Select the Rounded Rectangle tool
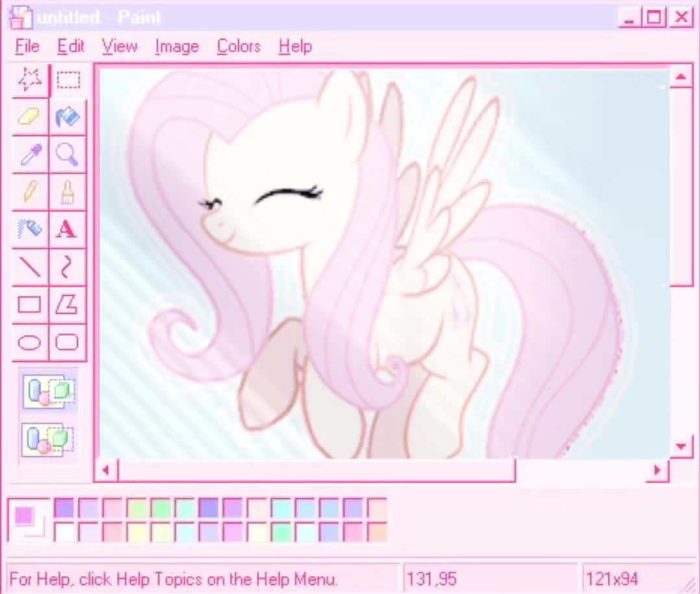 click(x=68, y=342)
